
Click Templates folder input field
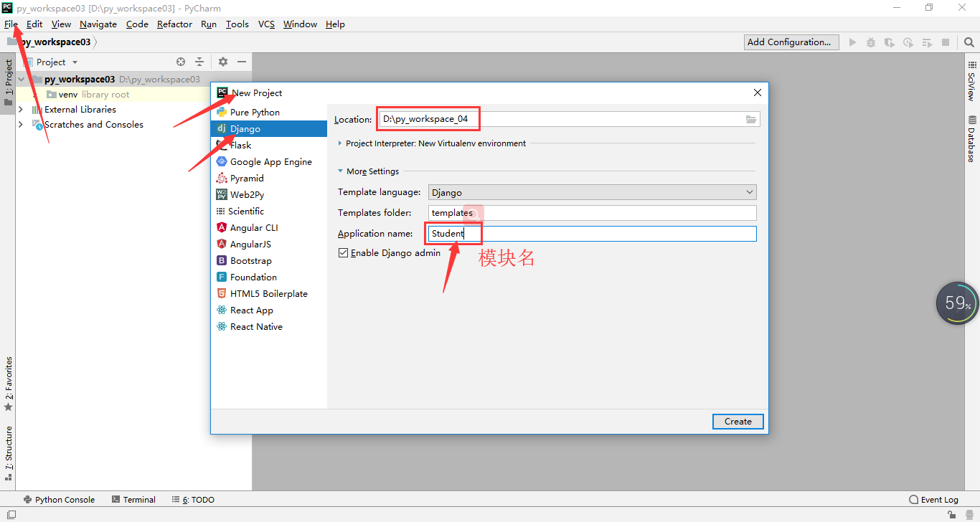point(593,213)
